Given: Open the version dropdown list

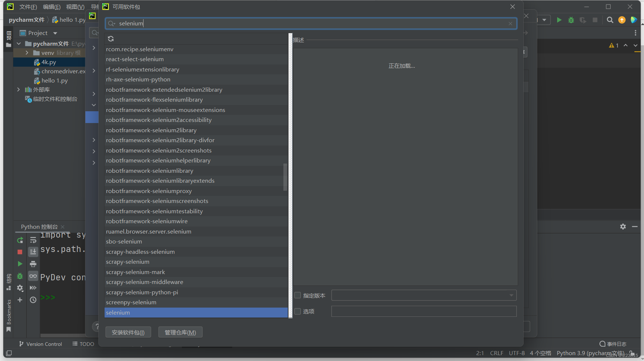Looking at the screenshot, I should (x=511, y=295).
